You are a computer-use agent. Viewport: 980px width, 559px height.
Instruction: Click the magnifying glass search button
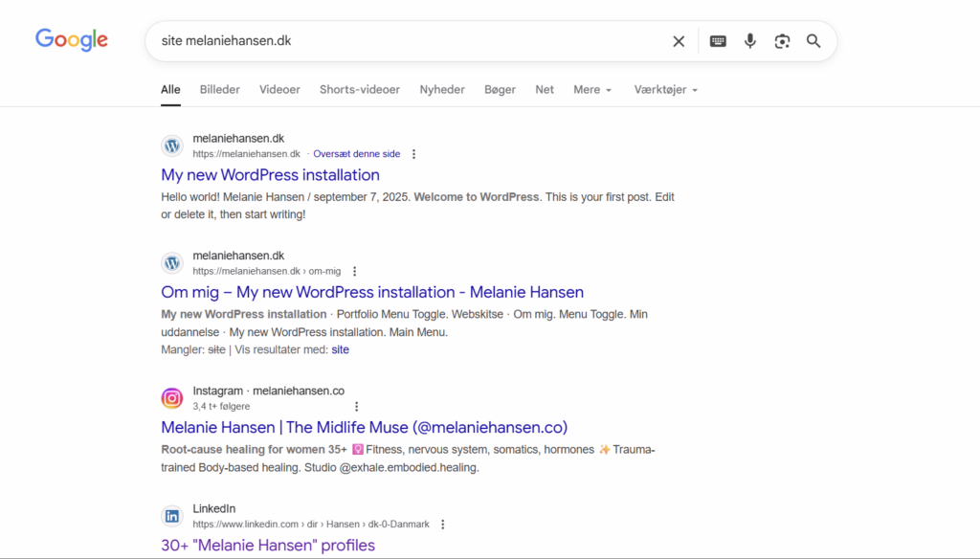[x=813, y=41]
